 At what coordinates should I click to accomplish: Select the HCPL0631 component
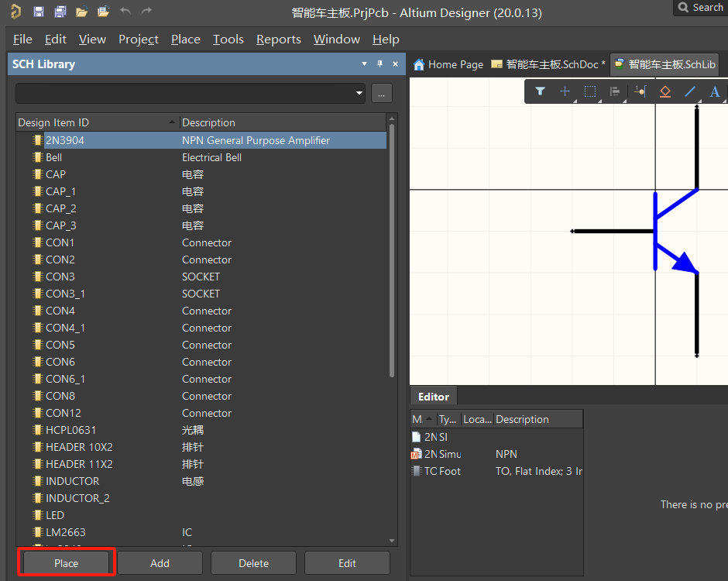201,430
